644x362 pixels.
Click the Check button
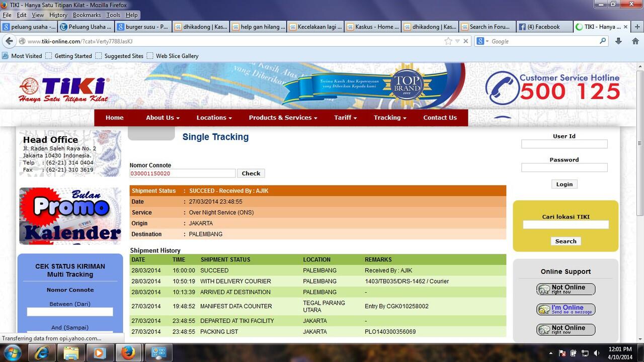251,173
